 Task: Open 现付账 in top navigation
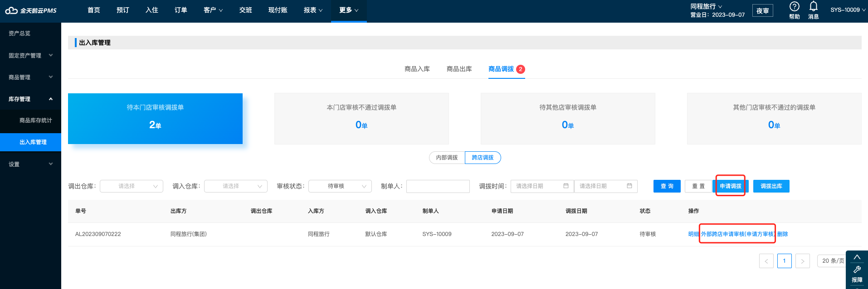(278, 10)
